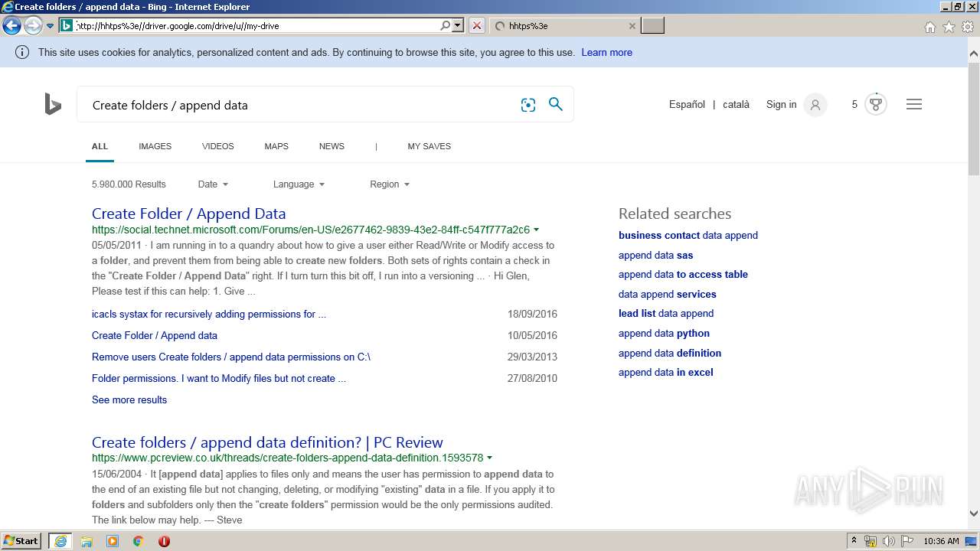Click the volume speaker tray icon
The width and height of the screenshot is (980, 551).
click(x=888, y=541)
